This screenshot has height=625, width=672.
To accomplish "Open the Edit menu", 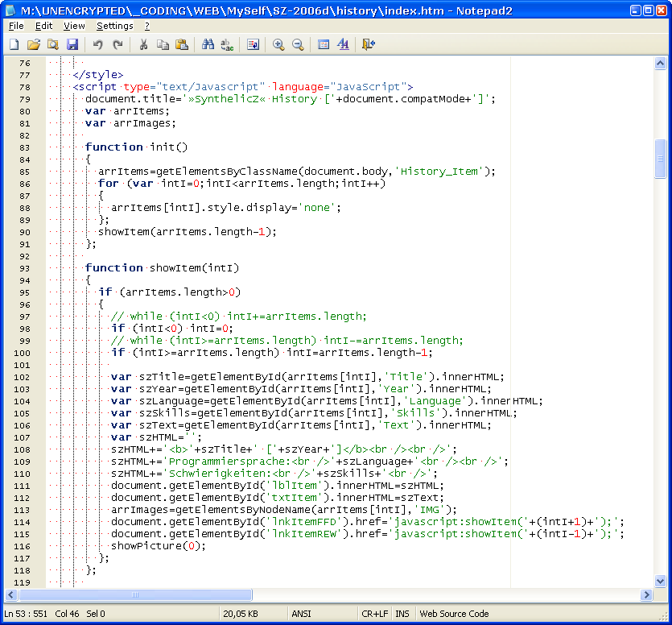I will (43, 26).
